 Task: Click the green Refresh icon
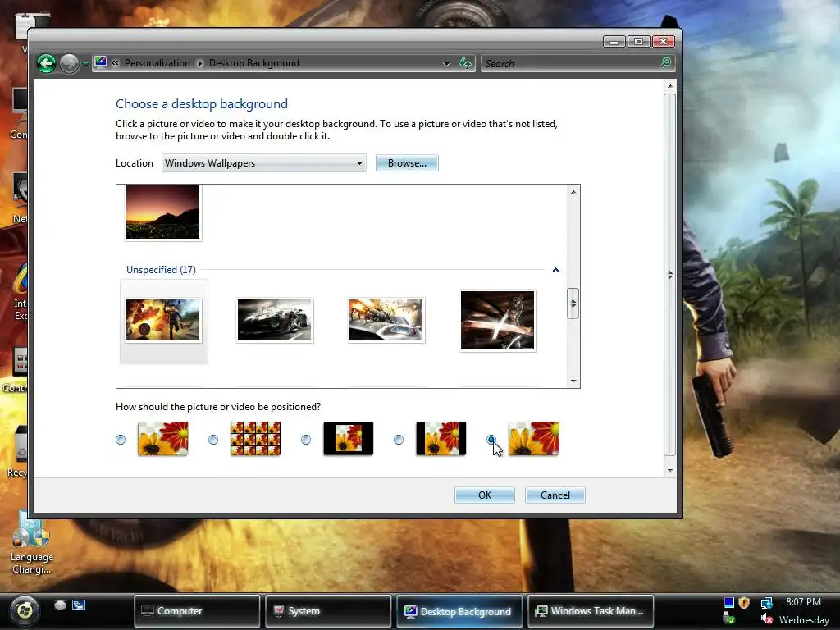point(465,63)
